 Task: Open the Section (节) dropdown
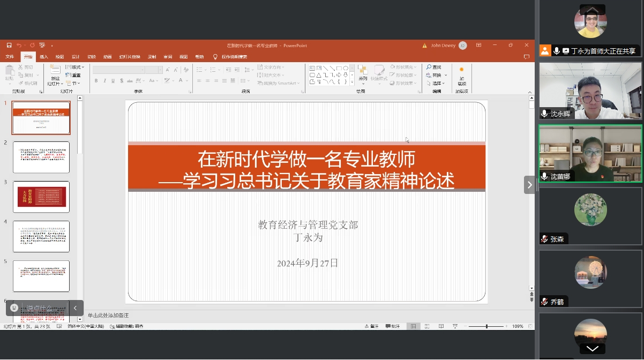click(x=73, y=83)
